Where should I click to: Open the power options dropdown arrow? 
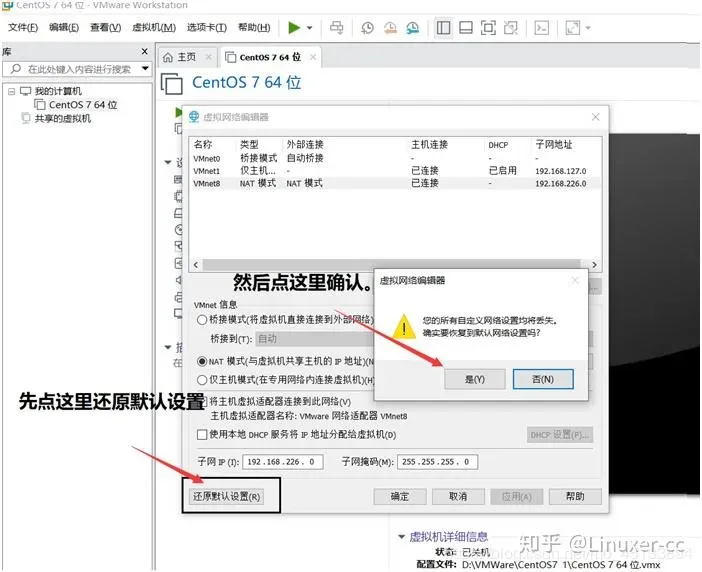coord(309,28)
